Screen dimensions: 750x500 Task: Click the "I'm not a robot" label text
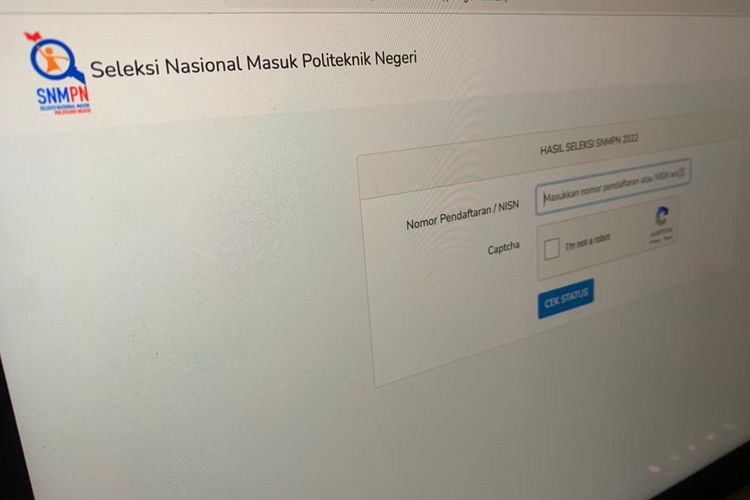click(x=588, y=241)
